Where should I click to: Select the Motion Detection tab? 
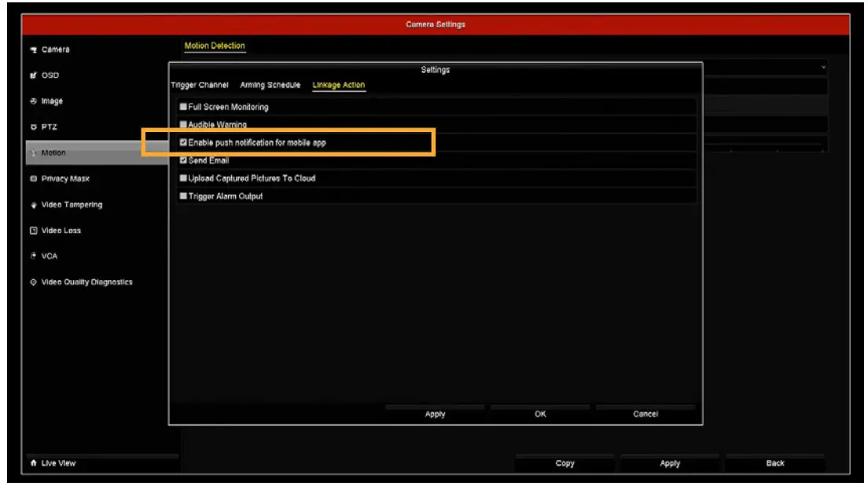[x=215, y=46]
